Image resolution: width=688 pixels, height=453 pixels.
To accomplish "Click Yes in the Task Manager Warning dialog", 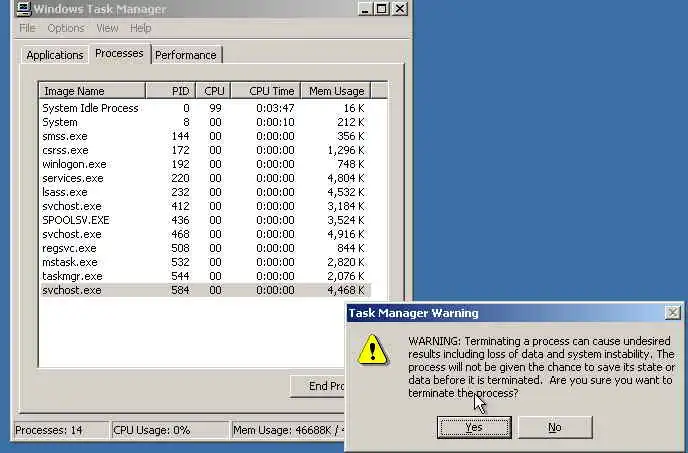I will pyautogui.click(x=474, y=427).
